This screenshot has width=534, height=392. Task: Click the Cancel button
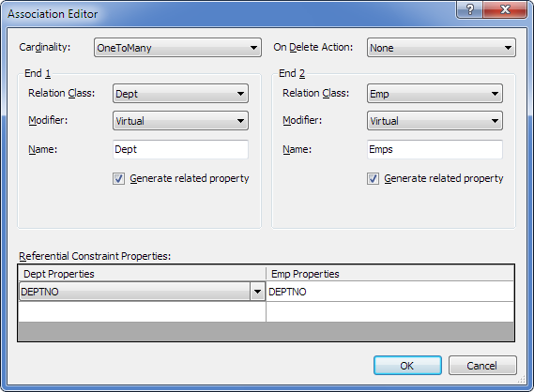(x=482, y=366)
